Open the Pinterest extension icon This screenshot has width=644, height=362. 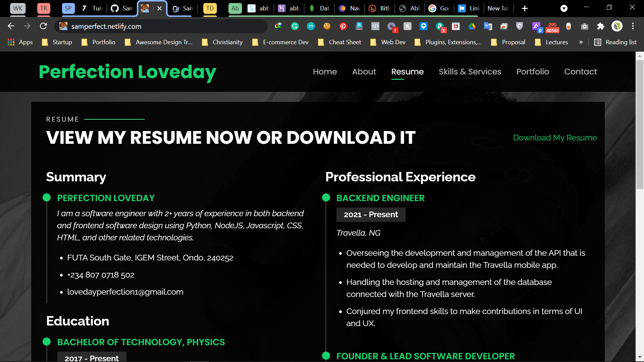point(343,26)
